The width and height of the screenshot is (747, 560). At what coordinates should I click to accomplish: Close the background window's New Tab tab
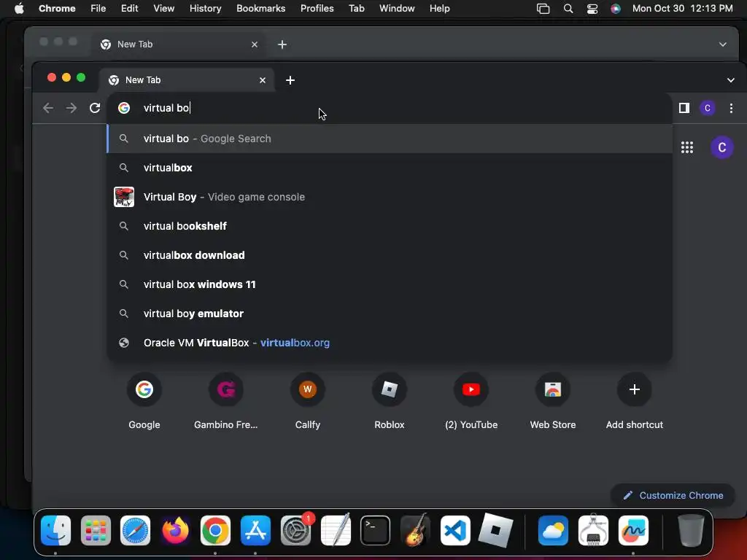point(255,44)
